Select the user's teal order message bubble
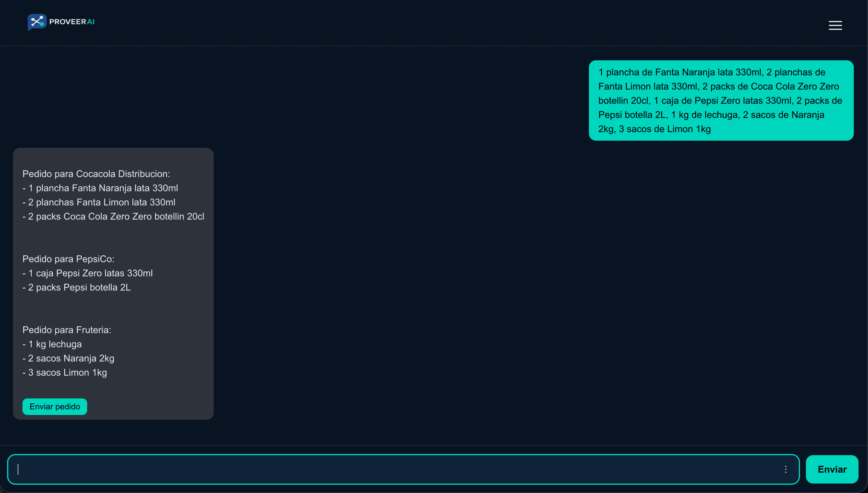The width and height of the screenshot is (868, 493). point(721,100)
